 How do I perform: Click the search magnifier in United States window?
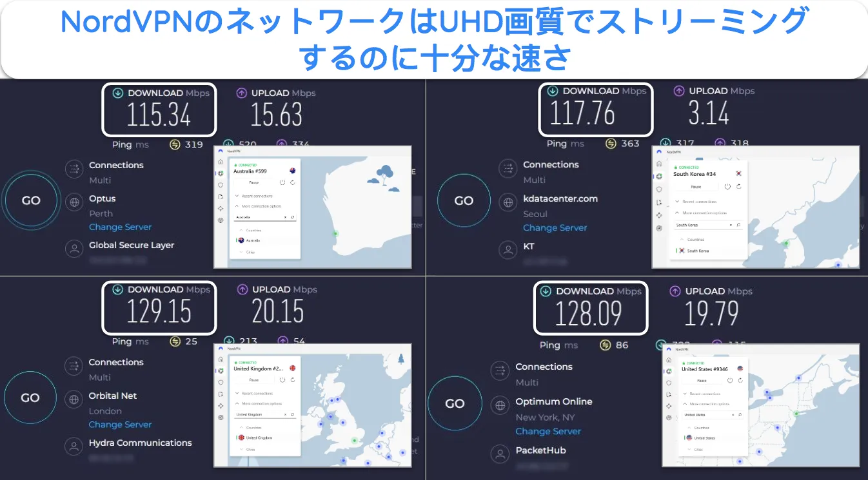740,415
